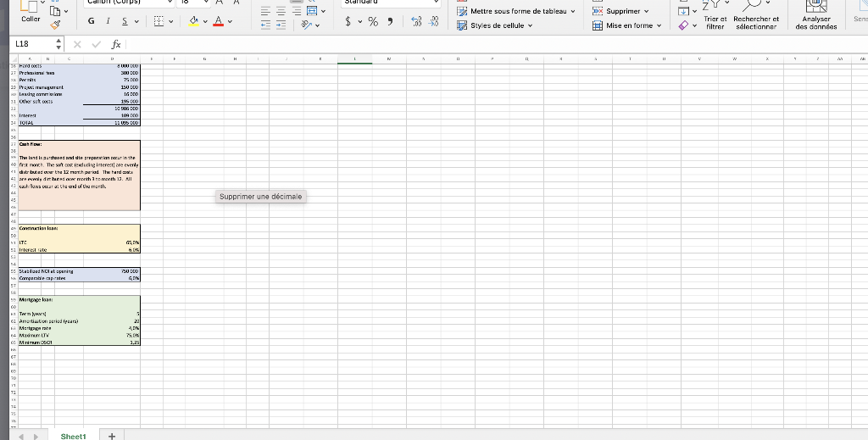Open Trier et filtrer
Viewport: 868px width, 440px height.
(x=715, y=15)
